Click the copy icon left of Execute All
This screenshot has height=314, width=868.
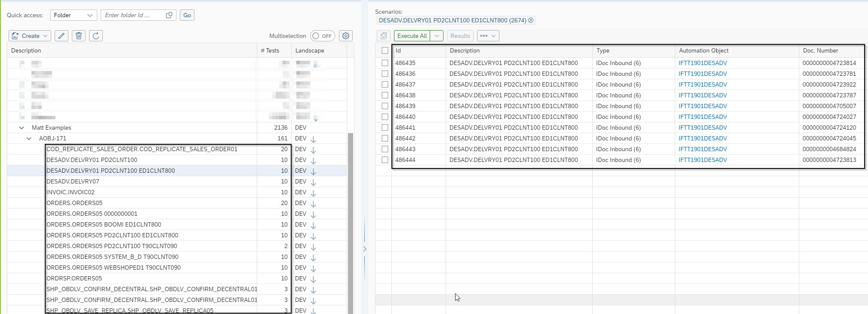tap(383, 36)
